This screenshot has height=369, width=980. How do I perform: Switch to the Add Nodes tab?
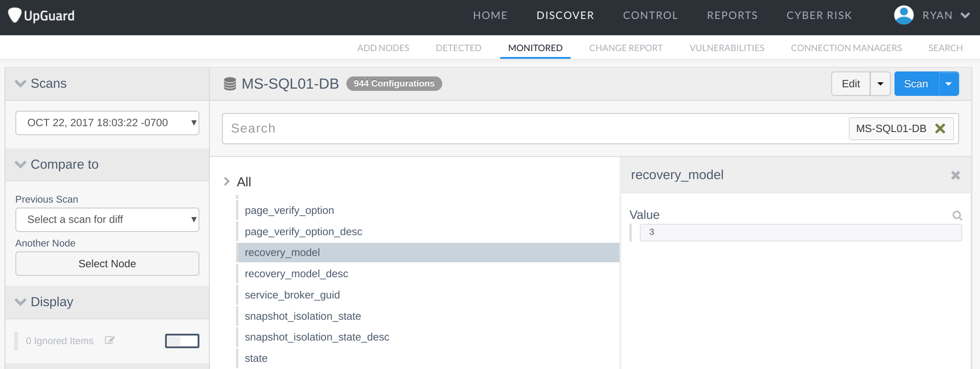click(383, 48)
